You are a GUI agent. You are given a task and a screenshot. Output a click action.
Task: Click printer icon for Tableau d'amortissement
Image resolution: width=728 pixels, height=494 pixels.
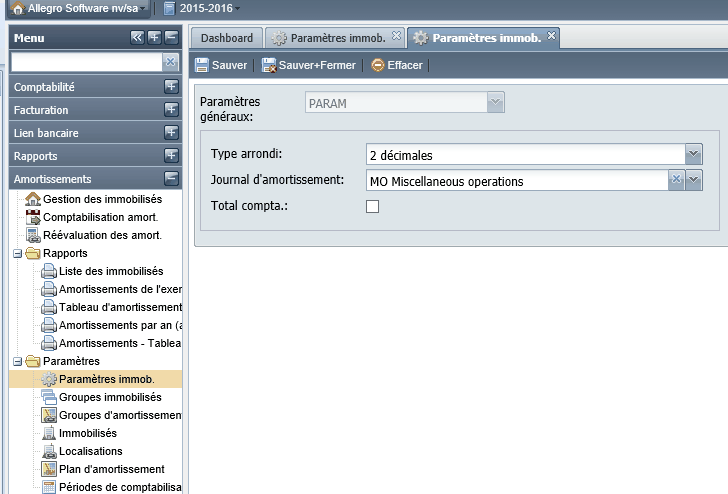pyautogui.click(x=49, y=307)
